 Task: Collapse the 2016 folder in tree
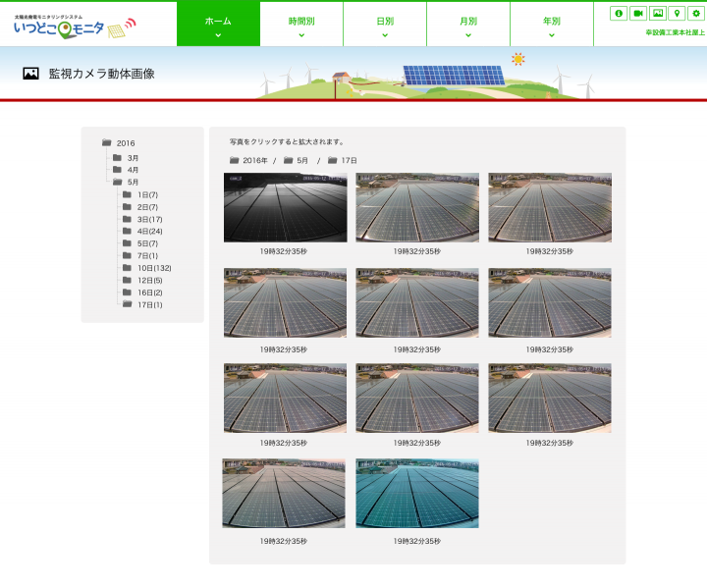pyautogui.click(x=107, y=143)
